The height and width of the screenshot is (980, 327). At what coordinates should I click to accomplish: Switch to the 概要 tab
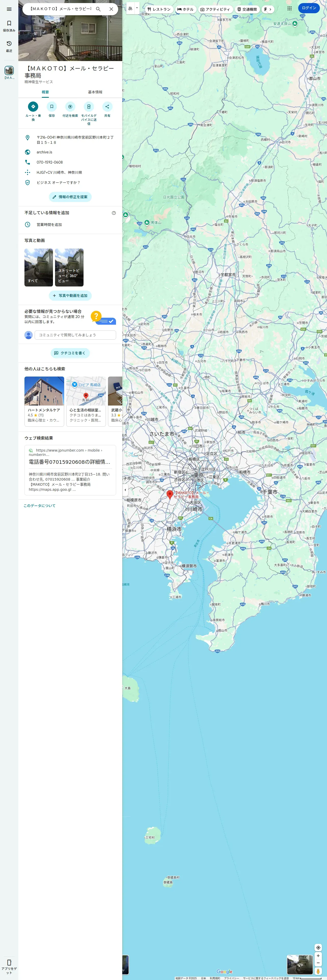coord(45,92)
